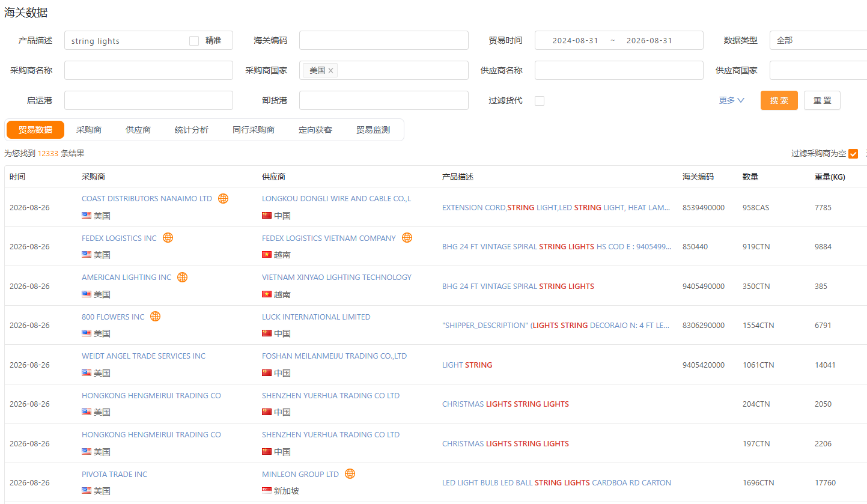Open the 同行采购商 tab
Image resolution: width=867 pixels, height=504 pixels.
point(254,130)
